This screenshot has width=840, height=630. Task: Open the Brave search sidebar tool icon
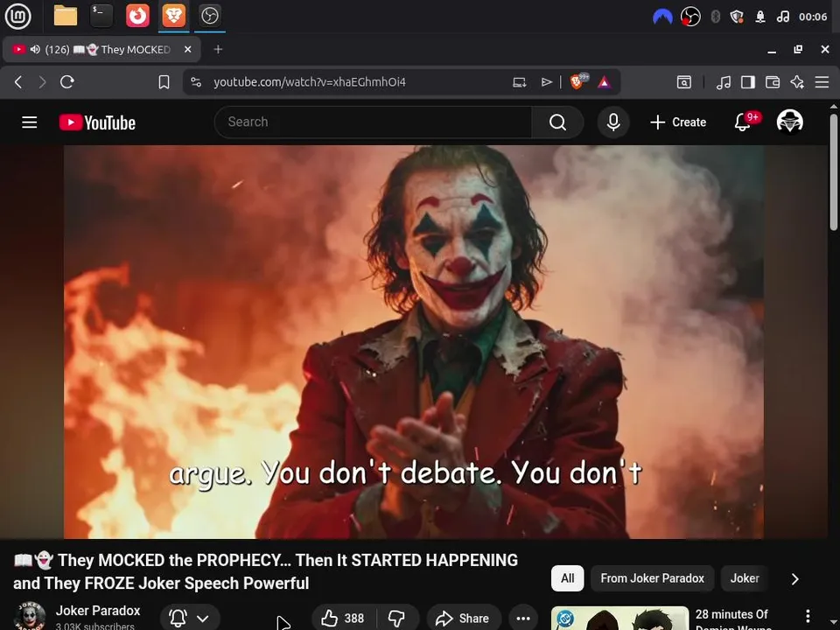[684, 82]
